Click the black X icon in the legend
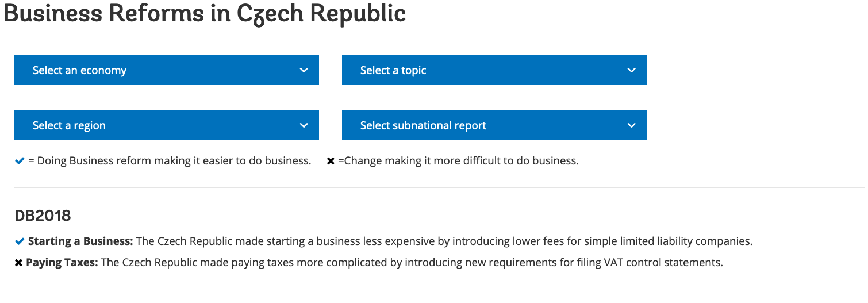The height and width of the screenshot is (303, 868). (331, 162)
